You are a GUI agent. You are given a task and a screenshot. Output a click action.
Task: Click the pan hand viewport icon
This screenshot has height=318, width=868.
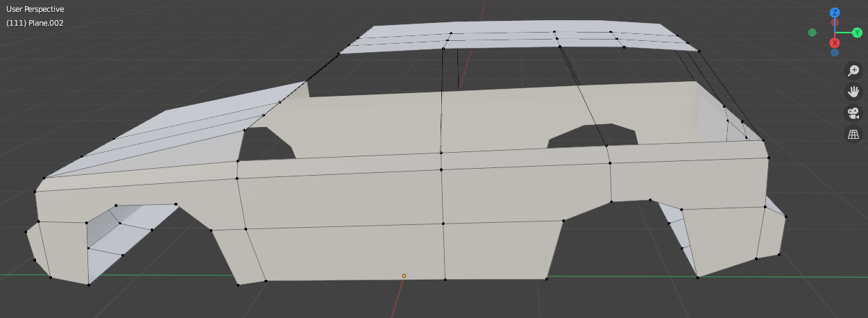[853, 92]
